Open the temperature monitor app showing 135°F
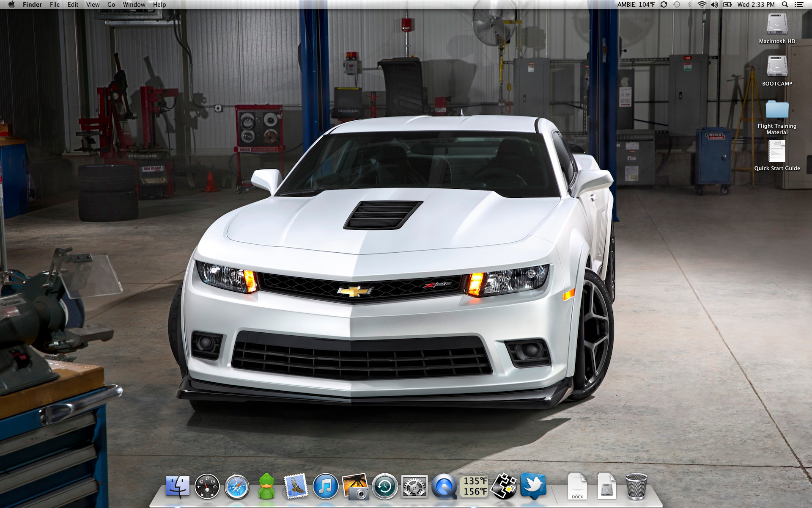This screenshot has height=508, width=812. click(474, 486)
